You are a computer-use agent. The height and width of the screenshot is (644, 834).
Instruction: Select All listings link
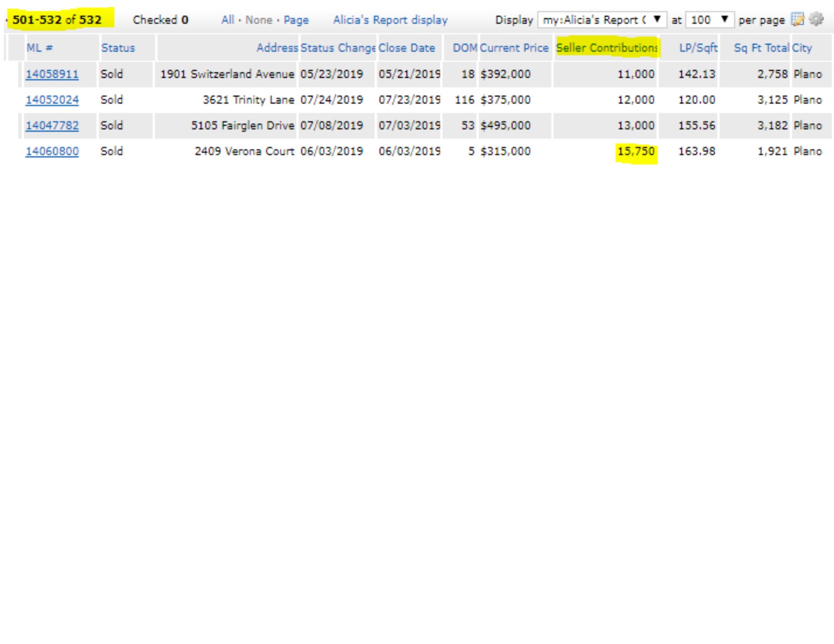(227, 20)
